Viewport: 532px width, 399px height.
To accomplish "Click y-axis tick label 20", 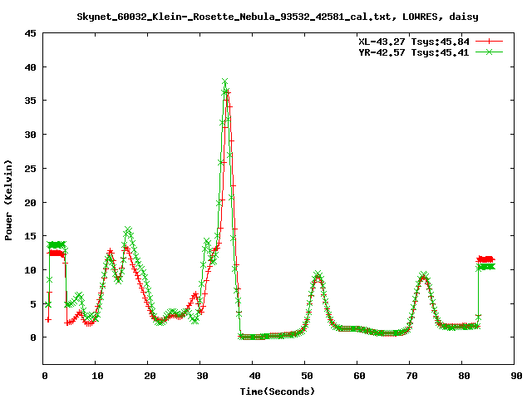I will point(30,202).
